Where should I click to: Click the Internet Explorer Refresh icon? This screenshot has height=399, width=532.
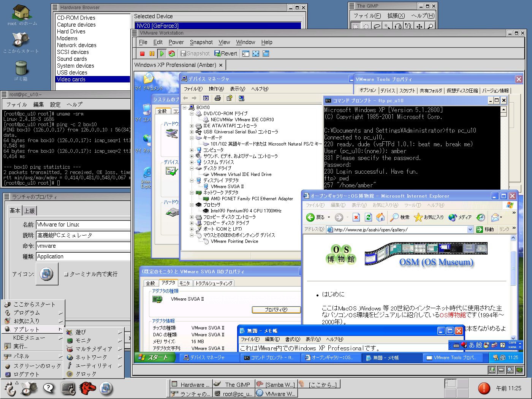pos(368,217)
